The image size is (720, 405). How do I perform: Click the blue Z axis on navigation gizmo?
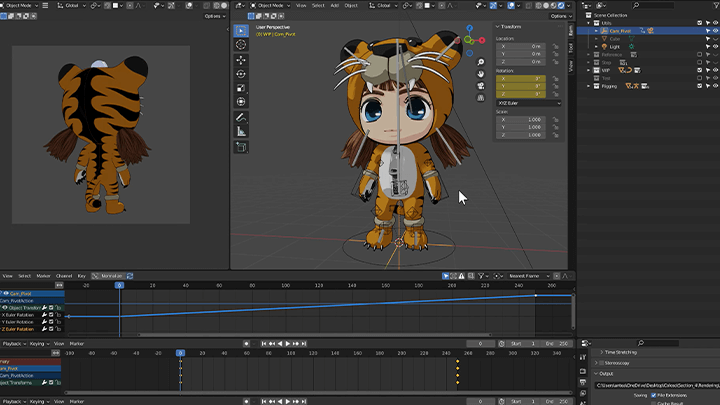[469, 28]
